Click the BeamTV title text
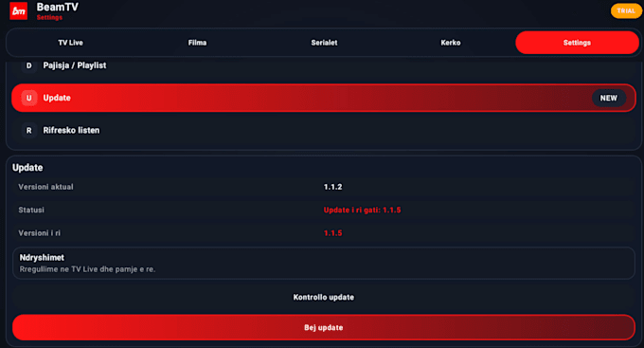This screenshot has width=644, height=348. 57,7
